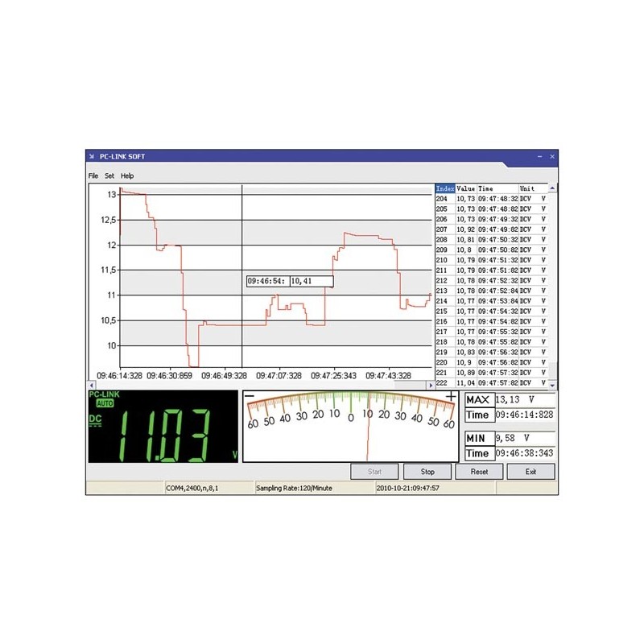Click the digital 11.03 display reading
The height and width of the screenshot is (644, 644).
point(165,436)
